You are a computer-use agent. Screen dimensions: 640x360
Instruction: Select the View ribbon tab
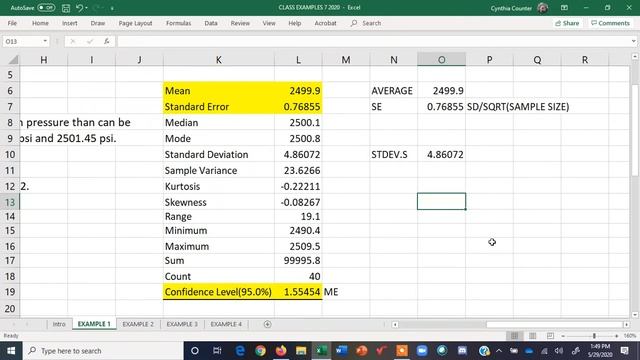pos(269,23)
